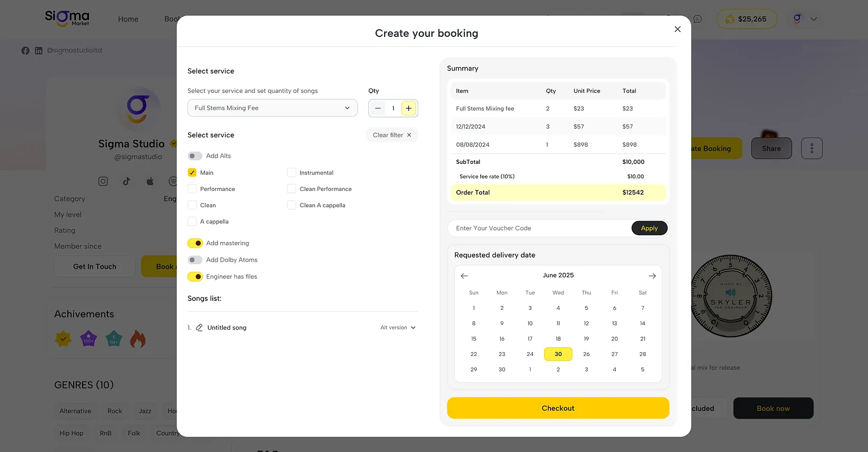The image size is (868, 452).
Task: Open Sigma Studio's TikTok icon
Action: [126, 181]
